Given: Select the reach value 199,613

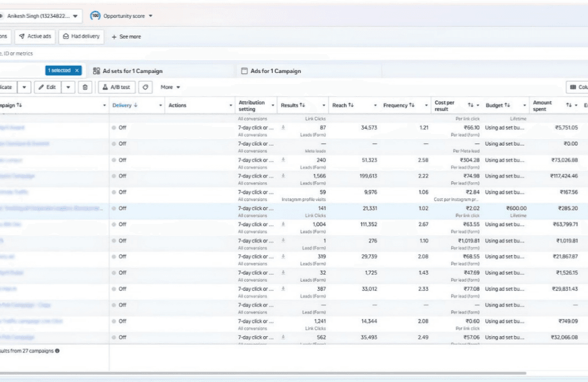Looking at the screenshot, I should click(x=368, y=176).
